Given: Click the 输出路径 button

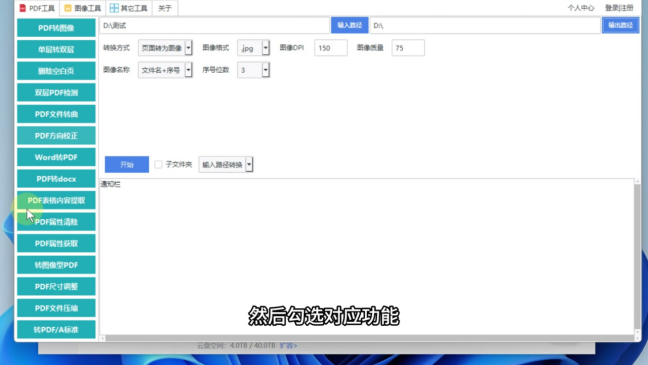Looking at the screenshot, I should tap(620, 25).
